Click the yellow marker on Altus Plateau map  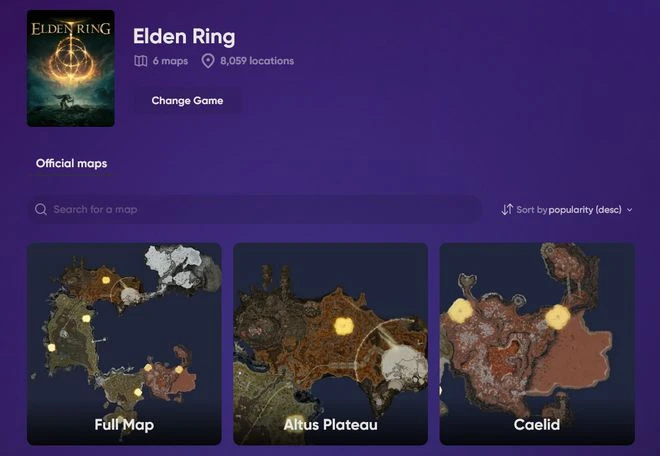[x=344, y=326]
